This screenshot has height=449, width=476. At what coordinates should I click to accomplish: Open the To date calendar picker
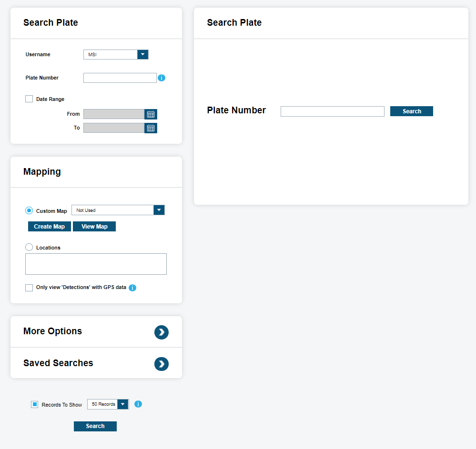tap(151, 128)
